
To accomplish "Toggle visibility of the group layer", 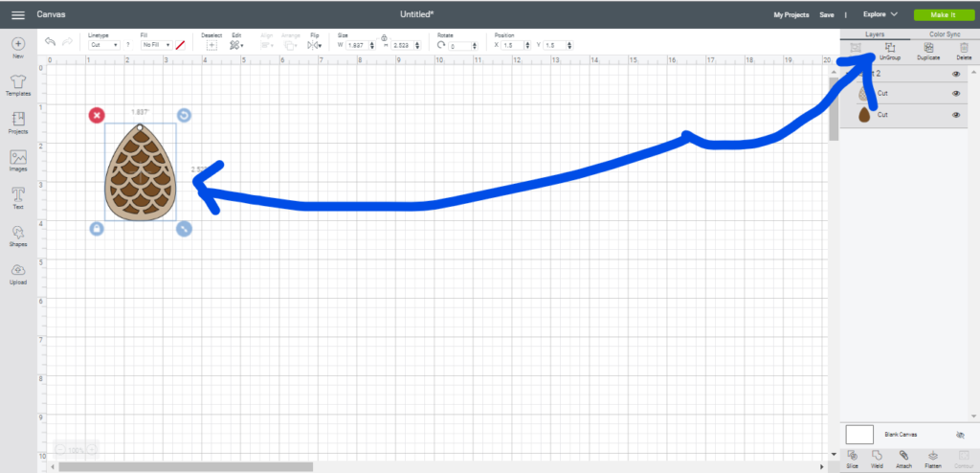I will [x=956, y=73].
